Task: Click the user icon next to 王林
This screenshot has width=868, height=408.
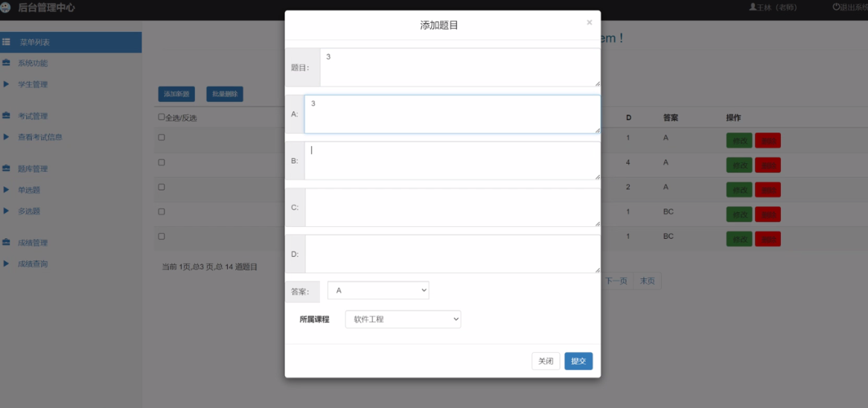Action: [x=753, y=7]
